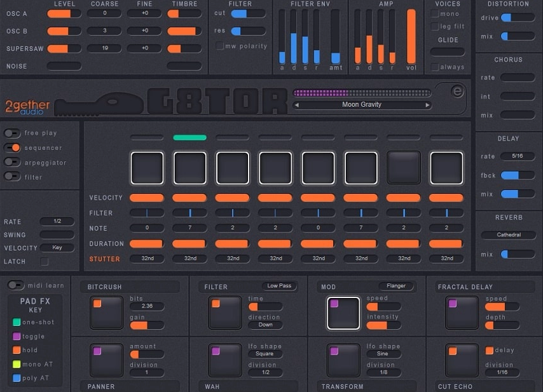Trigger the Wah effect pad
This screenshot has height=392, width=543.
pos(224,360)
